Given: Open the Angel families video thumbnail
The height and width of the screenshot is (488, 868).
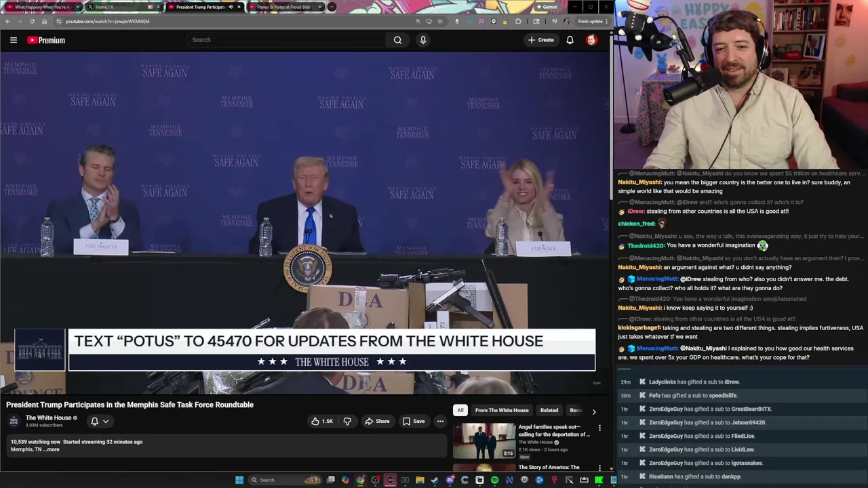Looking at the screenshot, I should 484,441.
